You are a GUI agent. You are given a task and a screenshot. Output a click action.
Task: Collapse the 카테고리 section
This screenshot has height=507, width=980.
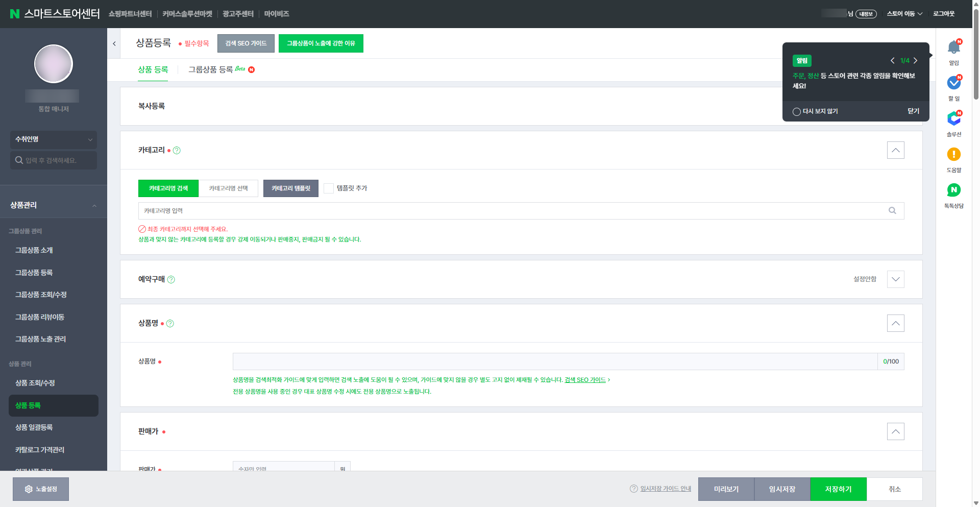[x=895, y=150]
